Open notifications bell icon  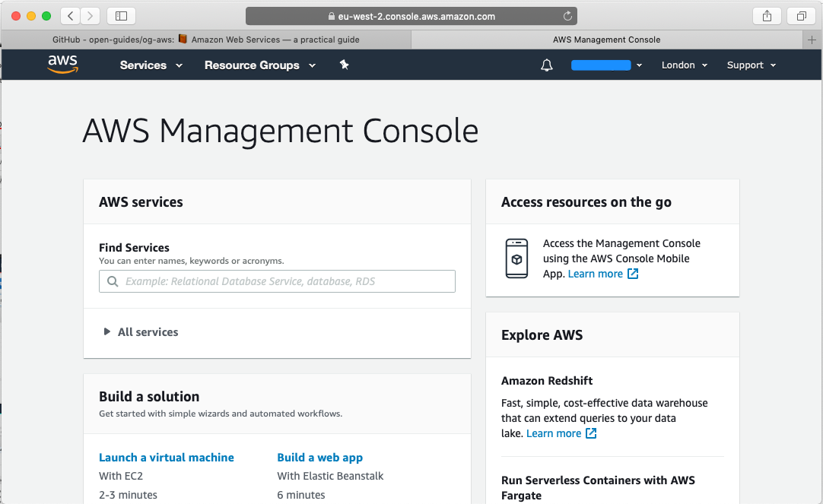(546, 65)
